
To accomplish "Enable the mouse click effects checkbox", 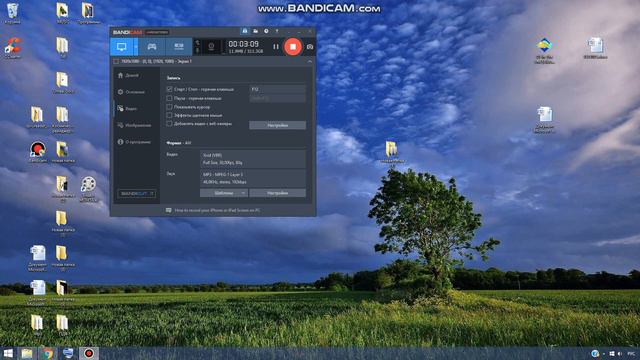I will tap(169, 116).
